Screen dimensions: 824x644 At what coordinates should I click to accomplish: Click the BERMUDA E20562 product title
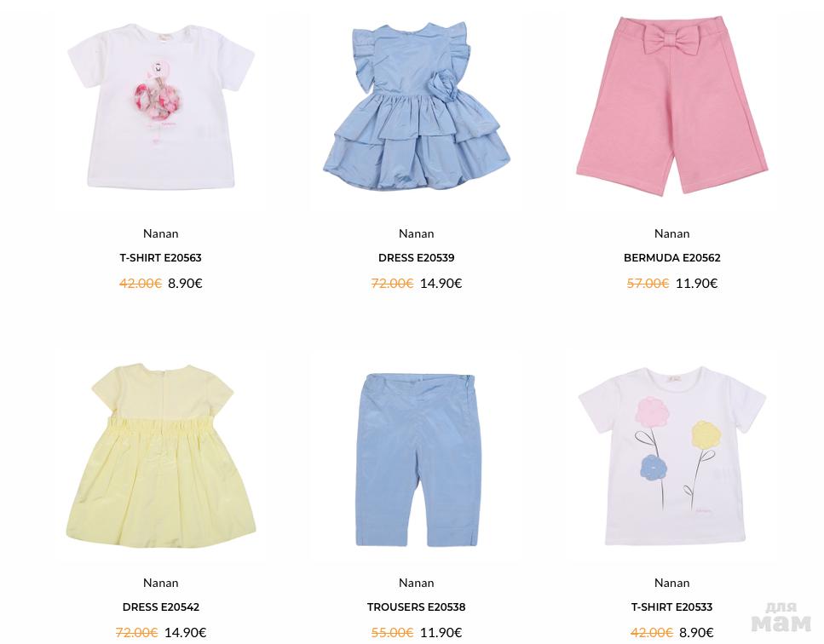tap(671, 258)
